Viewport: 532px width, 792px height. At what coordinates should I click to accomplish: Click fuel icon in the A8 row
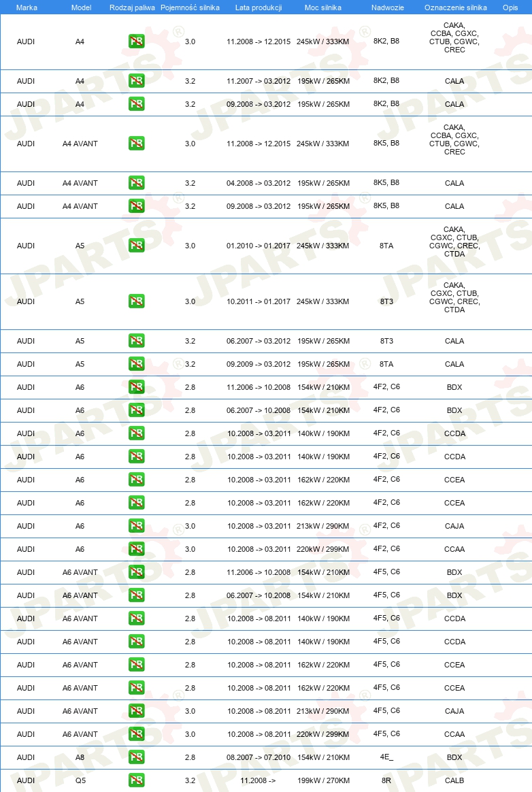[x=137, y=758]
